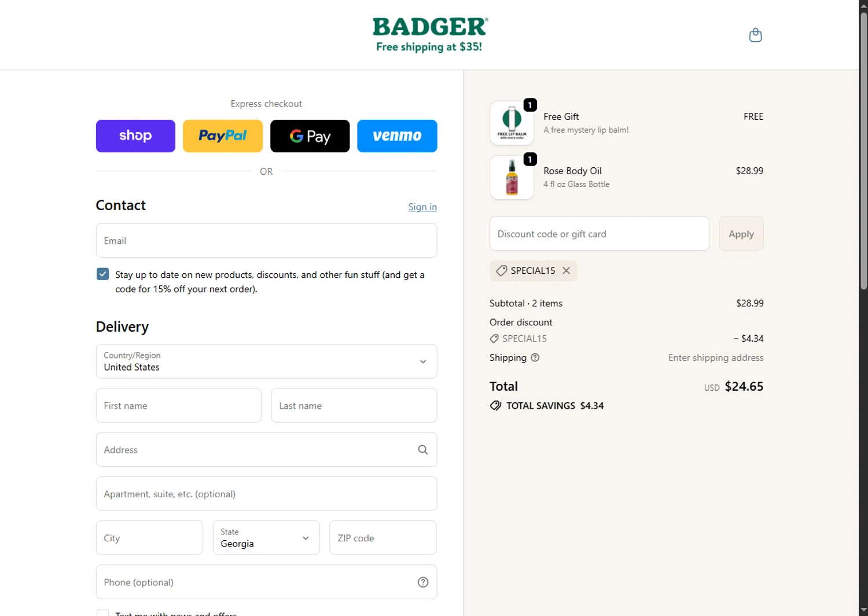Focus the Apartment, suite field
Image resolution: width=868 pixels, height=616 pixels.
(266, 494)
